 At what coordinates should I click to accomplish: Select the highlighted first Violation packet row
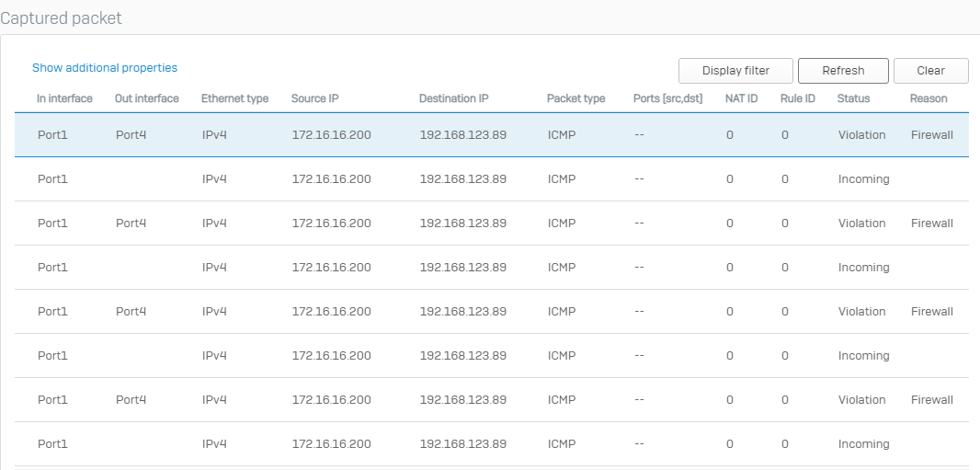[x=492, y=135]
